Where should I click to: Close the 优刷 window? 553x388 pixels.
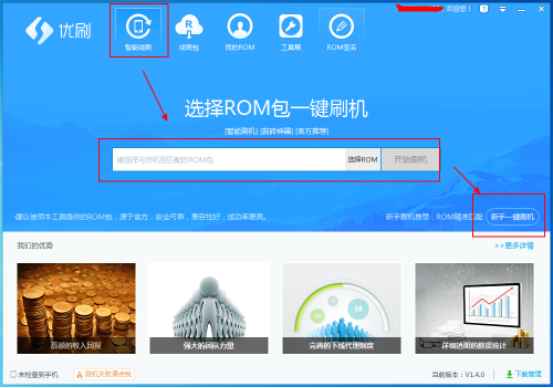(541, 9)
